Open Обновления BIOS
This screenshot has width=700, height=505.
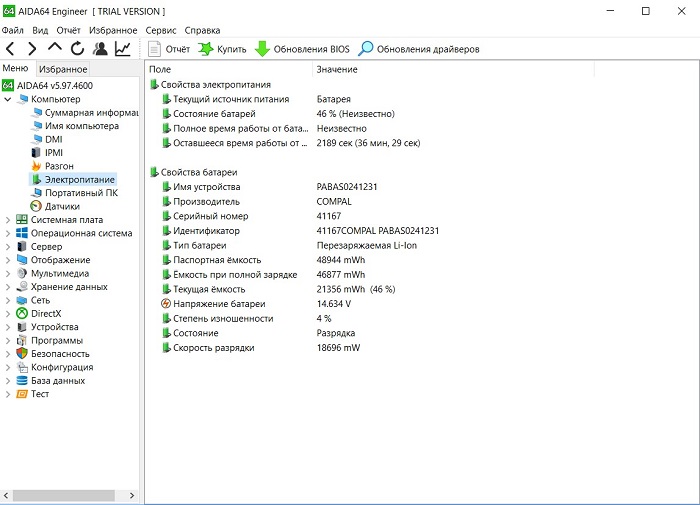pyautogui.click(x=302, y=49)
